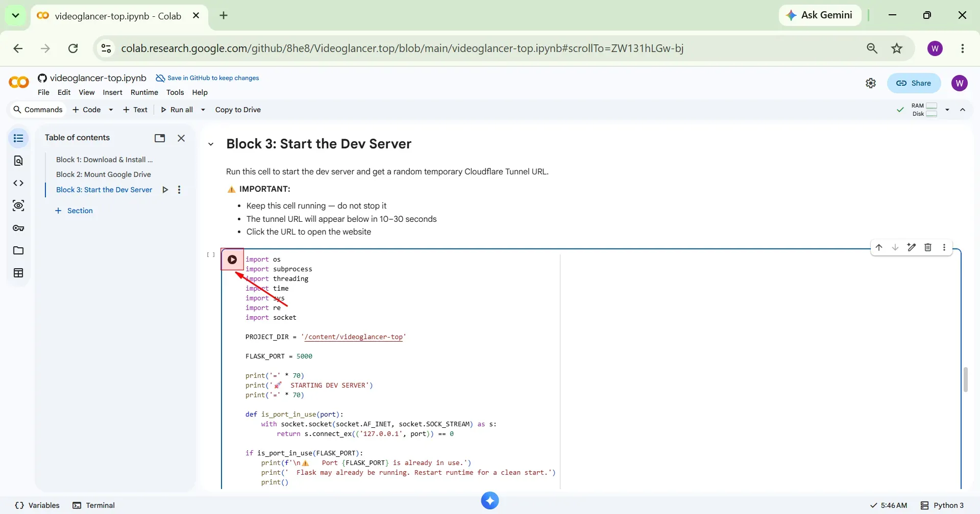Move the cell up with arrow icon
Screen dimensions: 980x514
879,247
